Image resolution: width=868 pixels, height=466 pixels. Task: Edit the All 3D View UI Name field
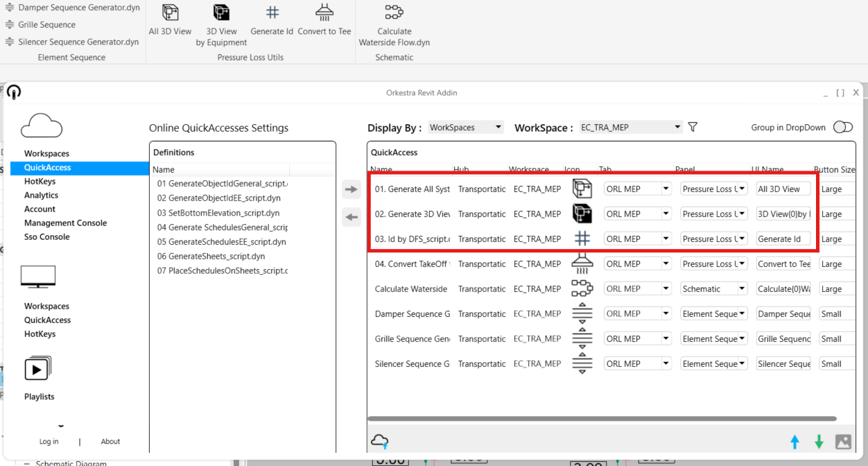tap(783, 189)
